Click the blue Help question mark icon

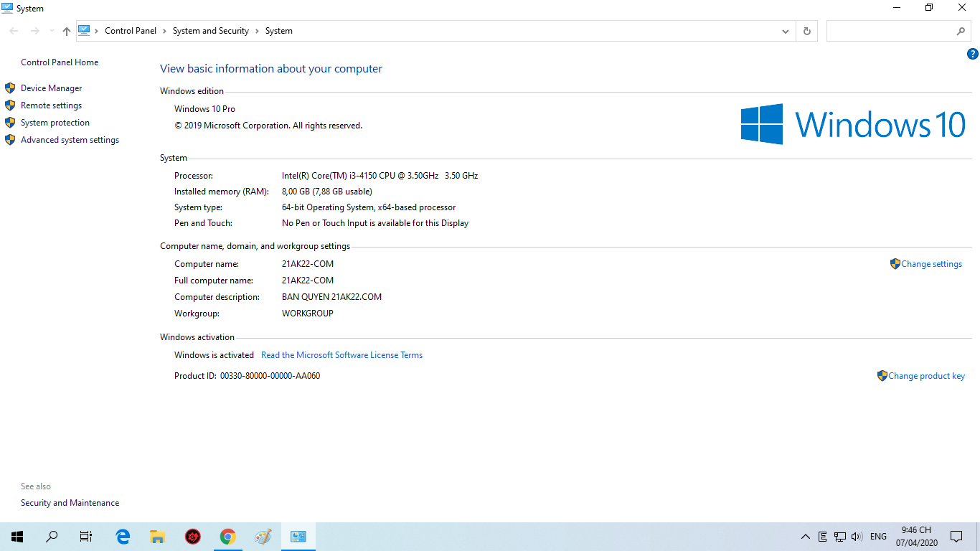(x=972, y=54)
